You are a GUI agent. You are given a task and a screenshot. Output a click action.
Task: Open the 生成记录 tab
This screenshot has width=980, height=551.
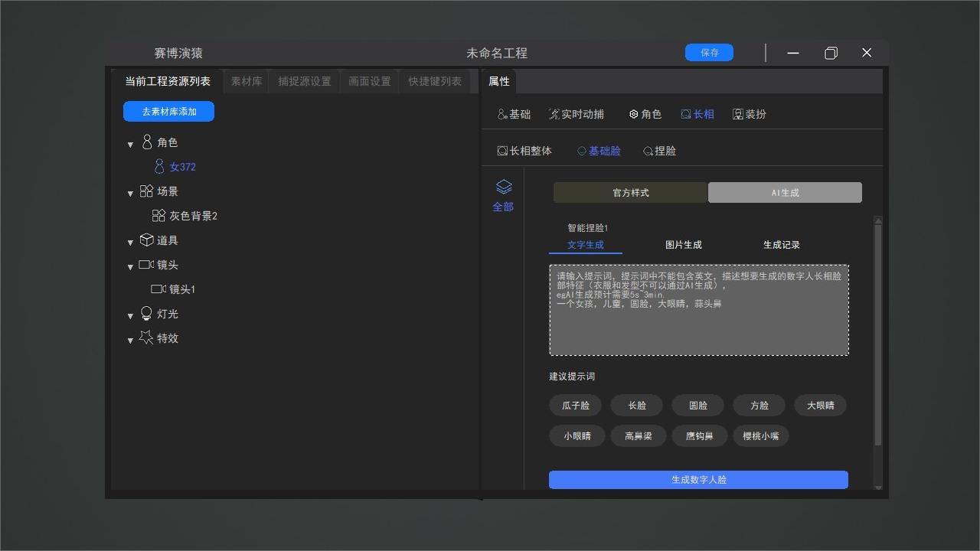[782, 244]
